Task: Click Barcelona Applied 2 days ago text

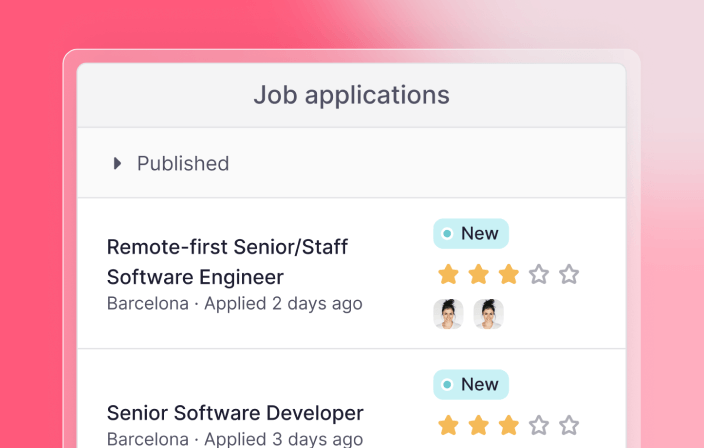Action: (235, 303)
